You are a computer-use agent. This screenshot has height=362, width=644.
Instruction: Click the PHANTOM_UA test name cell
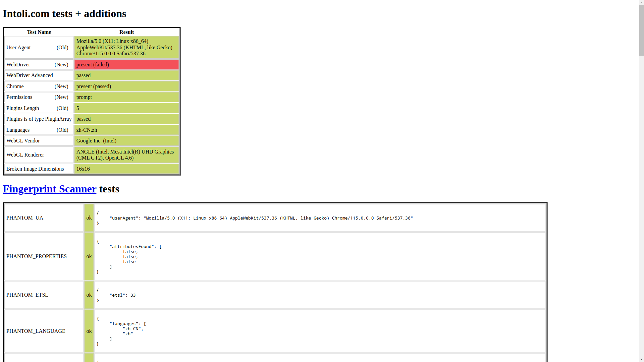click(44, 218)
